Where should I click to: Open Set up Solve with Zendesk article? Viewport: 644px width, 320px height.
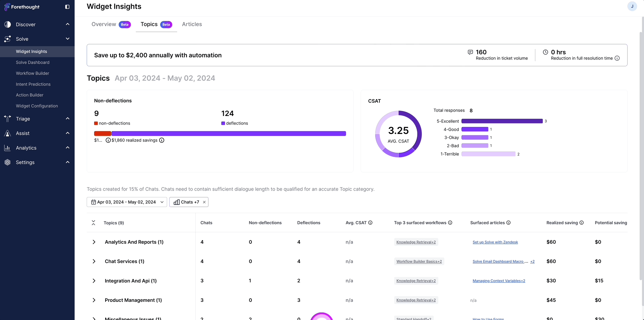495,242
